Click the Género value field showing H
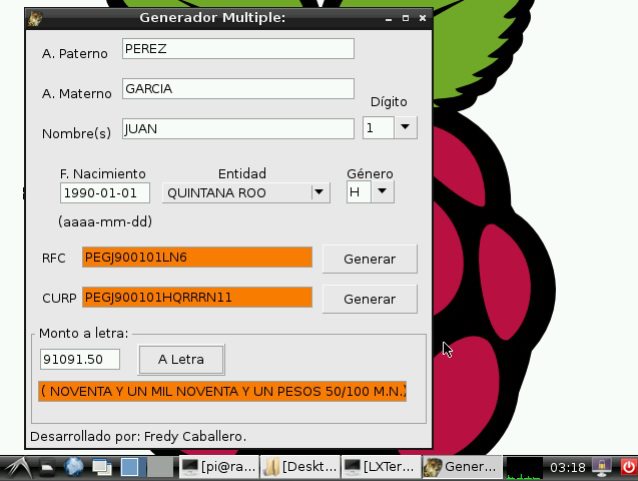 358,192
